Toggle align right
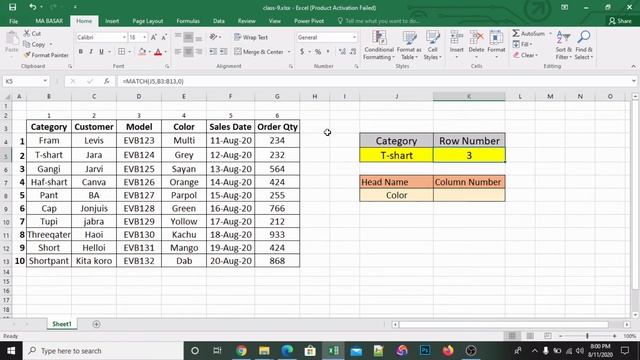640x360 pixels. [199, 52]
